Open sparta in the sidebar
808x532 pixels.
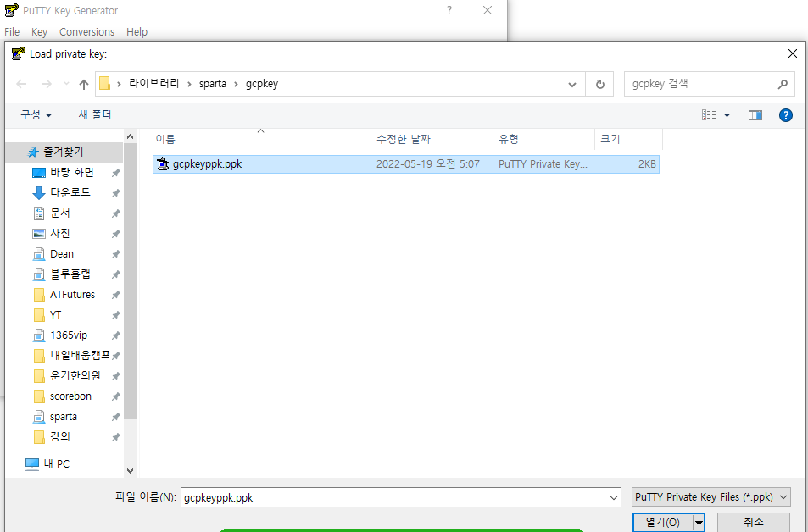pyautogui.click(x=64, y=417)
